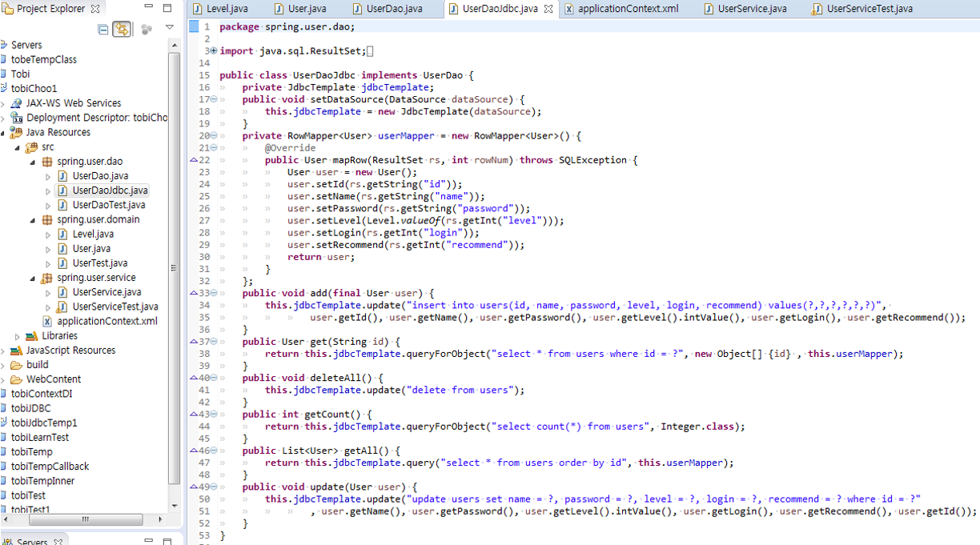Switch to the UserDao.java editor tab
Screen dimensions: 980x545
[x=387, y=9]
